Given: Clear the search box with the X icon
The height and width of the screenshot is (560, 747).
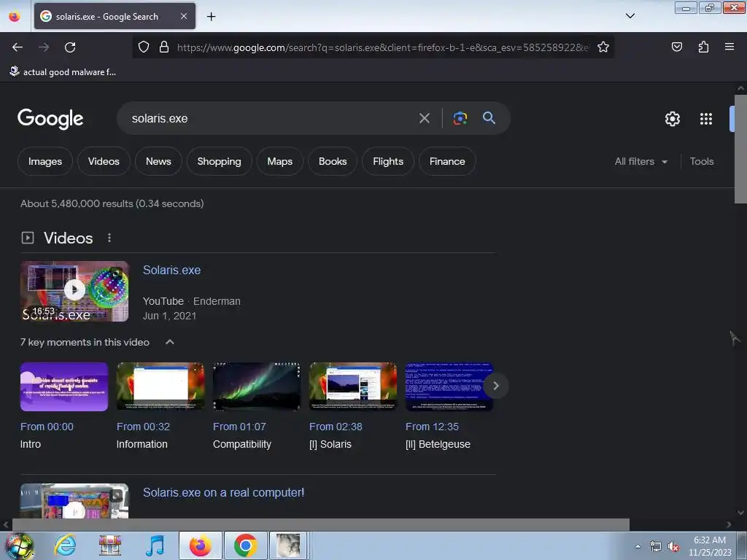Looking at the screenshot, I should (424, 118).
